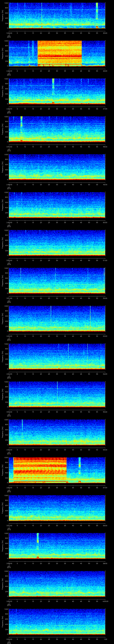Click the "3:49:00" start time label
Image resolution: width=114 pixels, height=644 pixels.
click(x=9, y=223)
